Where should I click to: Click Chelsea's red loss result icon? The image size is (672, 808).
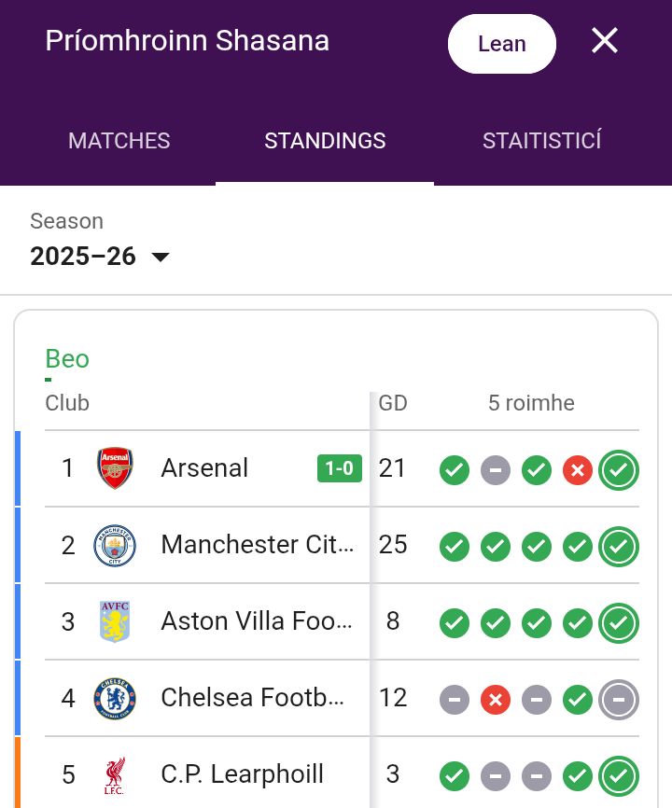[x=496, y=698]
